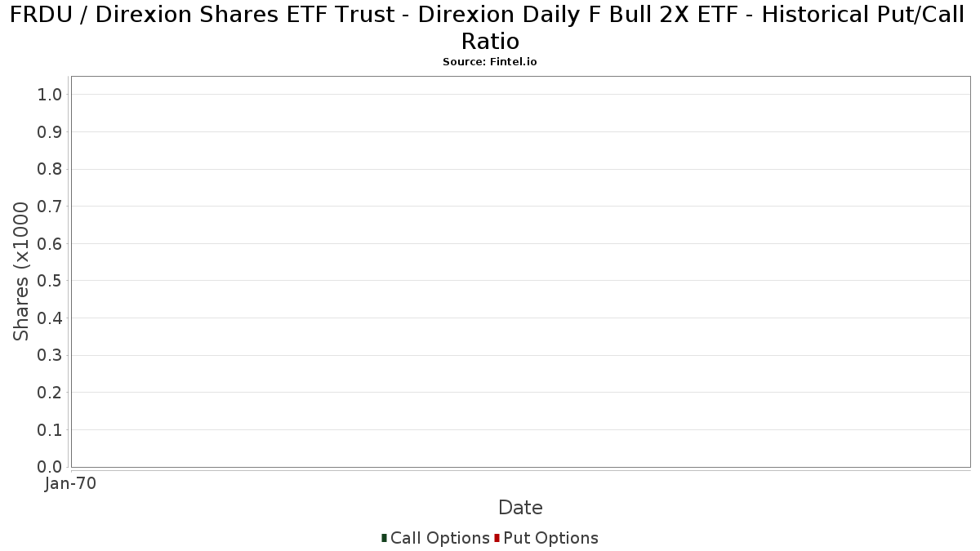Click the 0.2 y-axis tick label
Image resolution: width=980 pixels, height=551 pixels.
tap(50, 393)
